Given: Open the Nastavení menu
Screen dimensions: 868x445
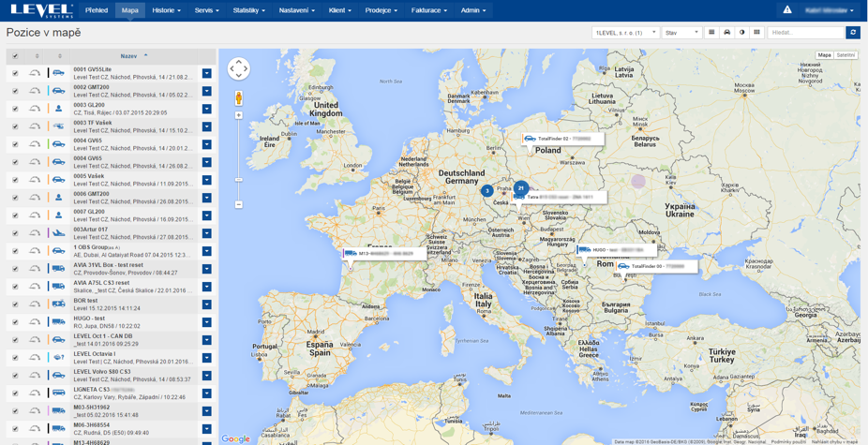Looking at the screenshot, I should coord(297,10).
